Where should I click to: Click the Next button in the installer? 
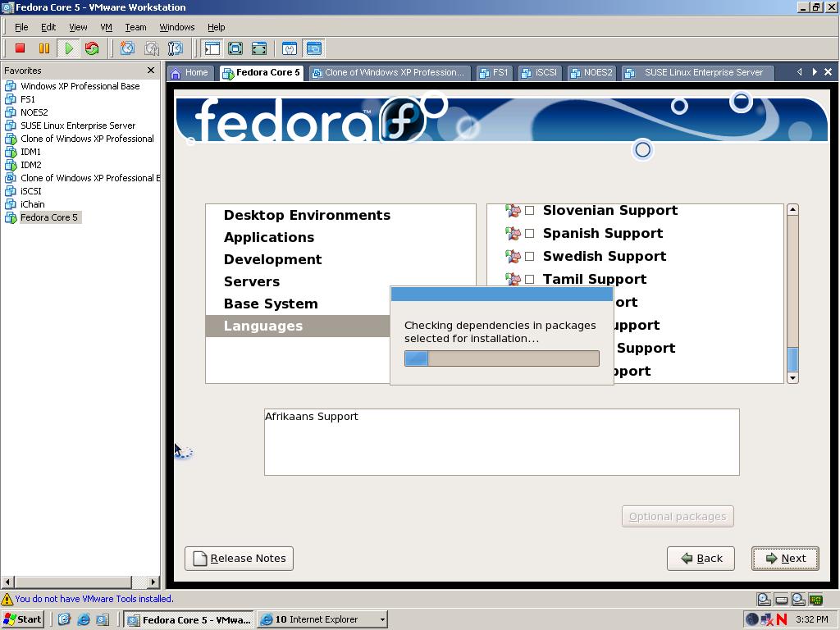[x=785, y=559]
